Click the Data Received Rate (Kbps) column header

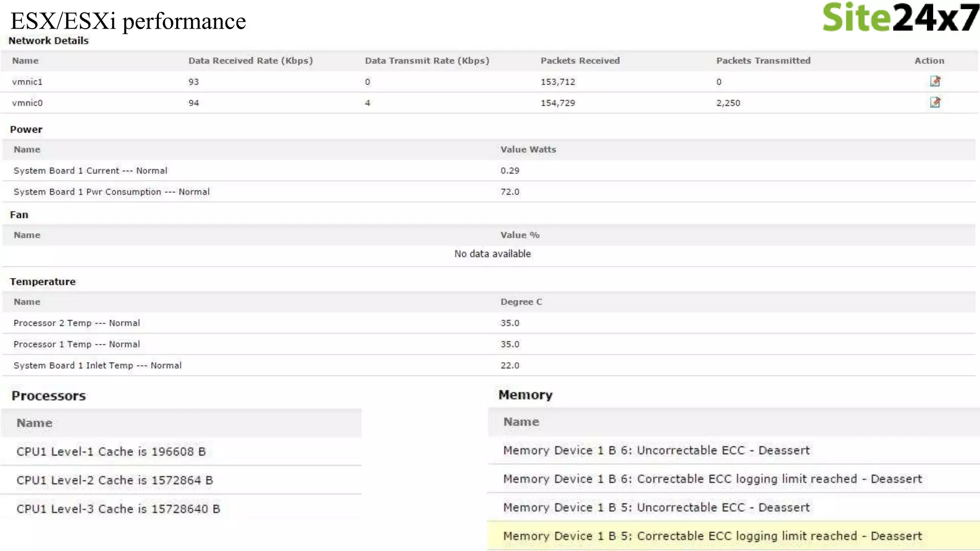tap(250, 61)
